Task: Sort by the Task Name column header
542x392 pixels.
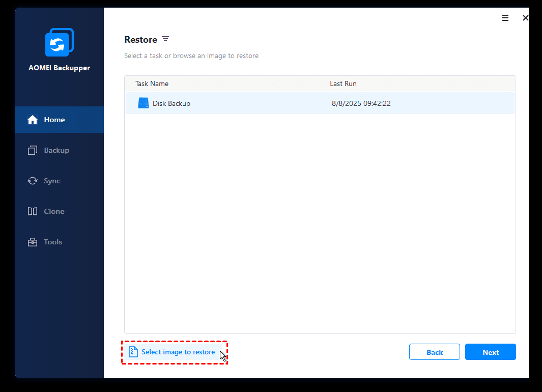Action: click(x=152, y=83)
